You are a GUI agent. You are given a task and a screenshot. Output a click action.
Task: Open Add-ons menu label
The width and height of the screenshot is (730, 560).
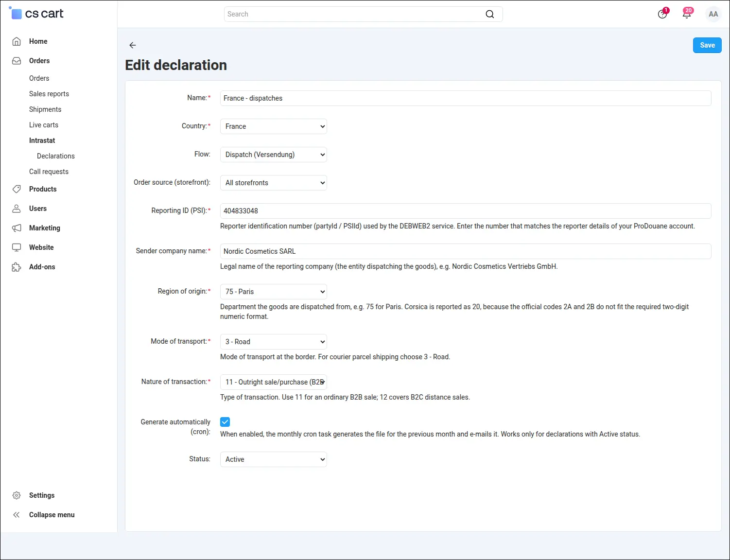[42, 267]
